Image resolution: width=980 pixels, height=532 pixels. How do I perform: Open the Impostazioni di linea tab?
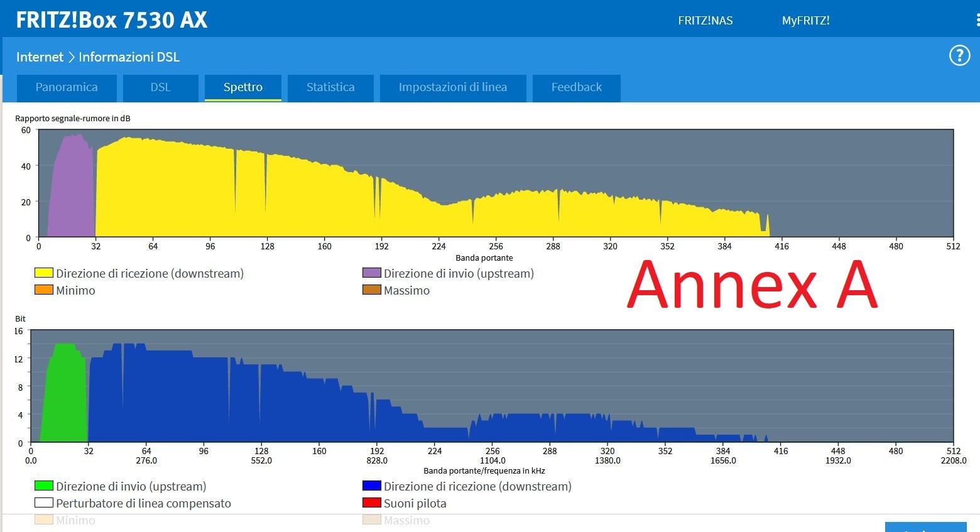(452, 87)
